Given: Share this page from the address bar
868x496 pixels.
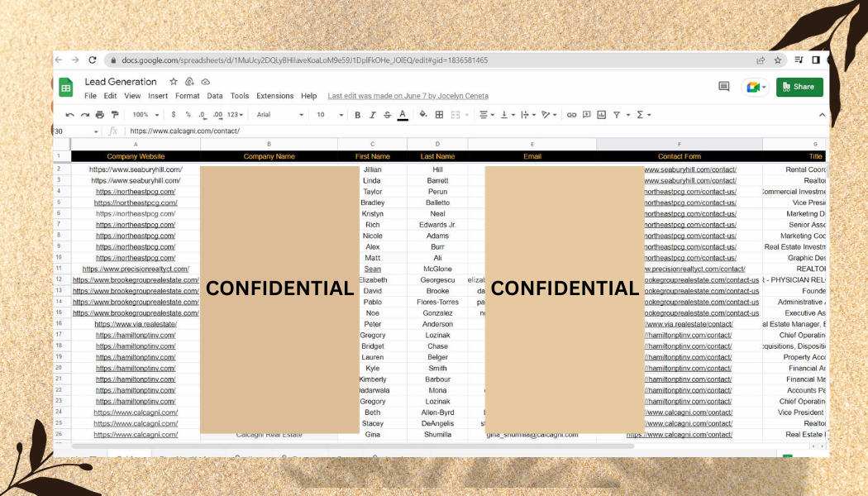Looking at the screenshot, I should [761, 60].
